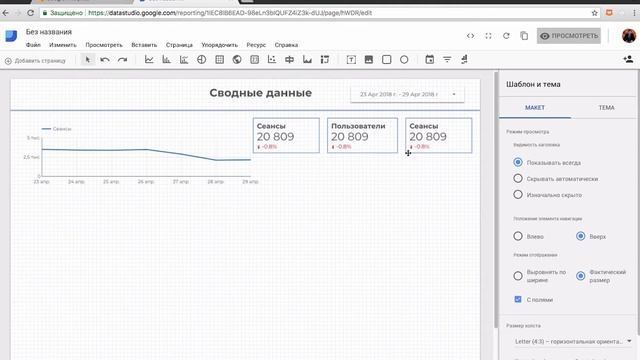The image size is (640, 360).
Task: Open the Ресурс menu
Action: (x=256, y=45)
